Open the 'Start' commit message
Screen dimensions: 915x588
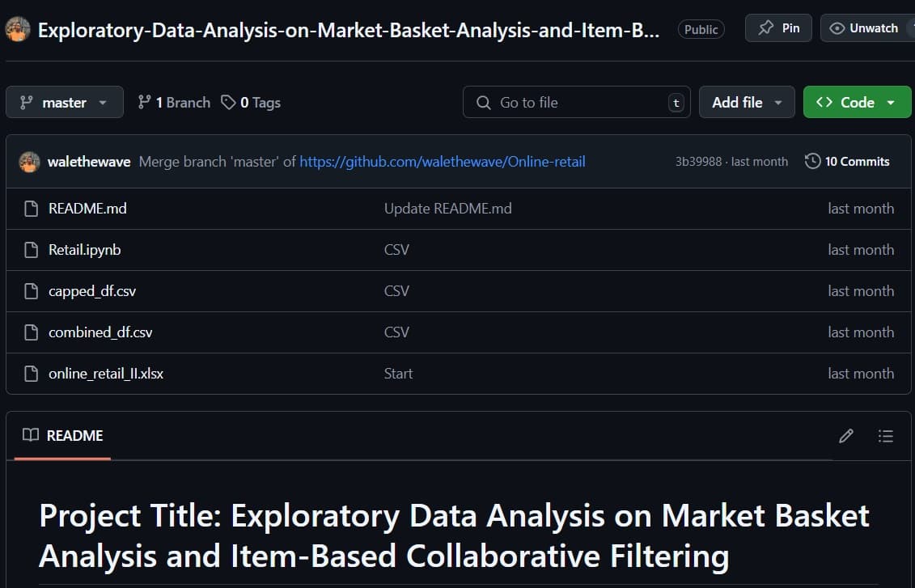[x=398, y=374]
